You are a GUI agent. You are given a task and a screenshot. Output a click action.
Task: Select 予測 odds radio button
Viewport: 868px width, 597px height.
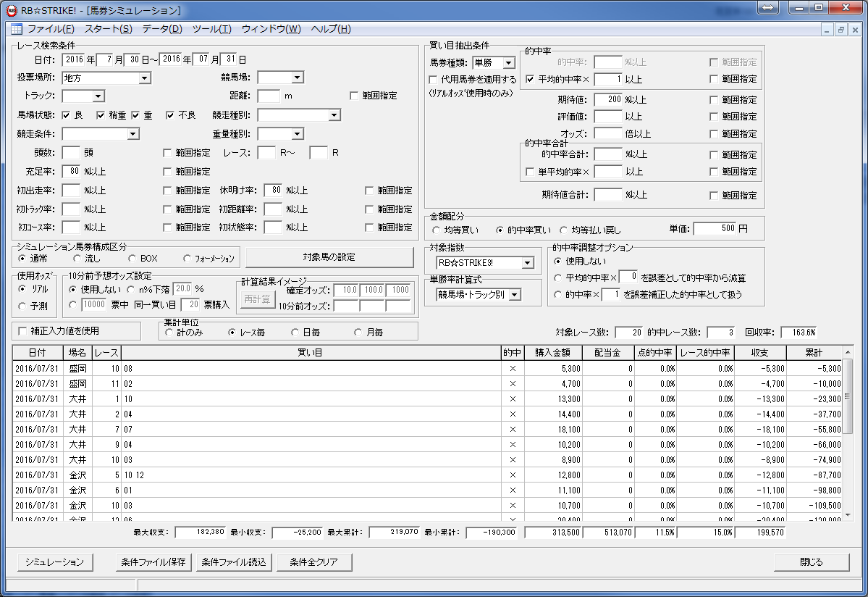click(22, 306)
